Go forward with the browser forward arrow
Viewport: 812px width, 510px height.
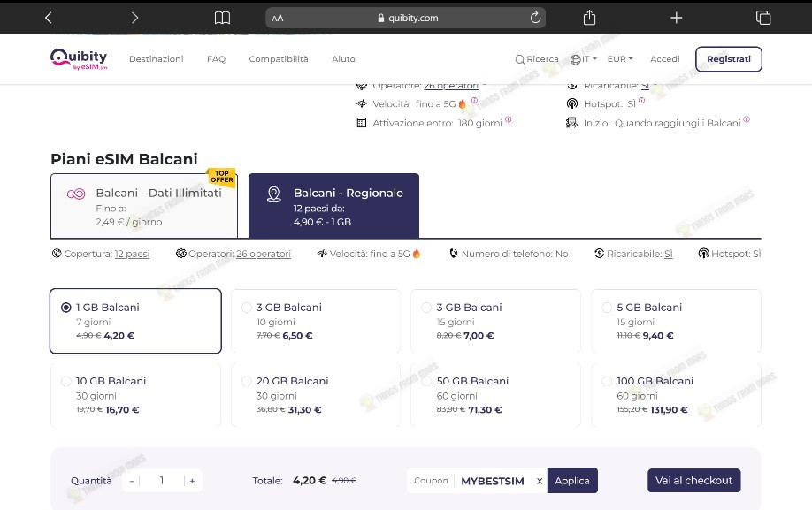click(x=134, y=18)
